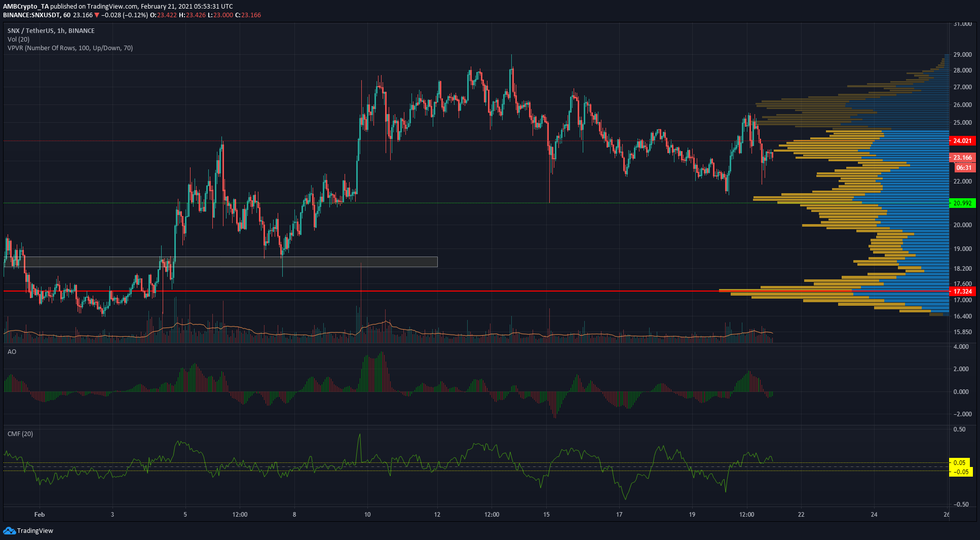Select the SNX / TetherUS chart title
The image size is (980, 540).
(51, 30)
